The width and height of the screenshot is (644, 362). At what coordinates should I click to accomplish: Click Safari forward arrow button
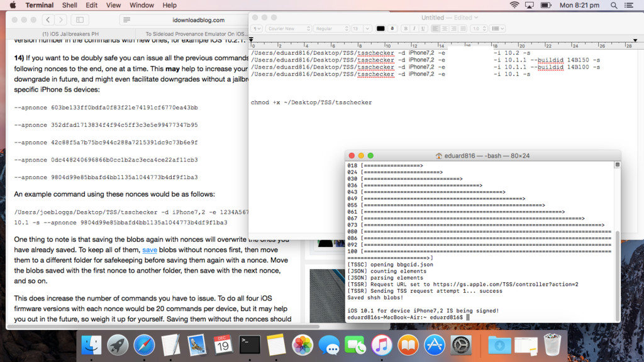tap(61, 19)
